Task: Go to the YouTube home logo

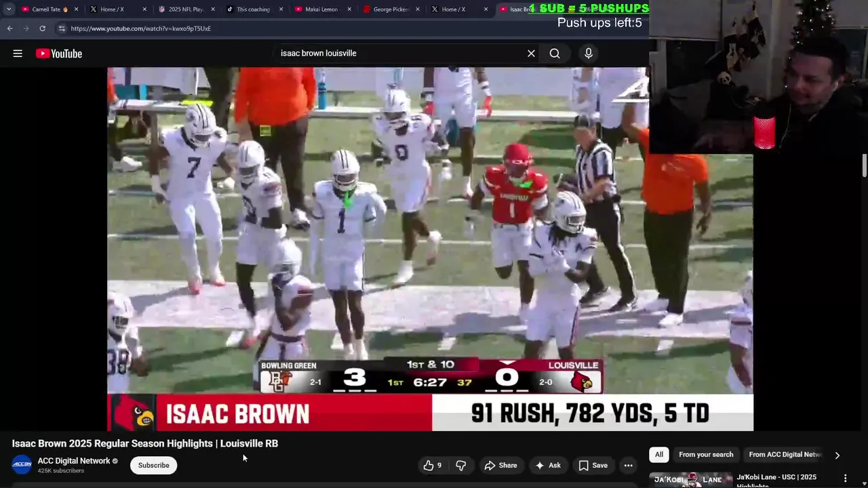Action: (x=59, y=54)
